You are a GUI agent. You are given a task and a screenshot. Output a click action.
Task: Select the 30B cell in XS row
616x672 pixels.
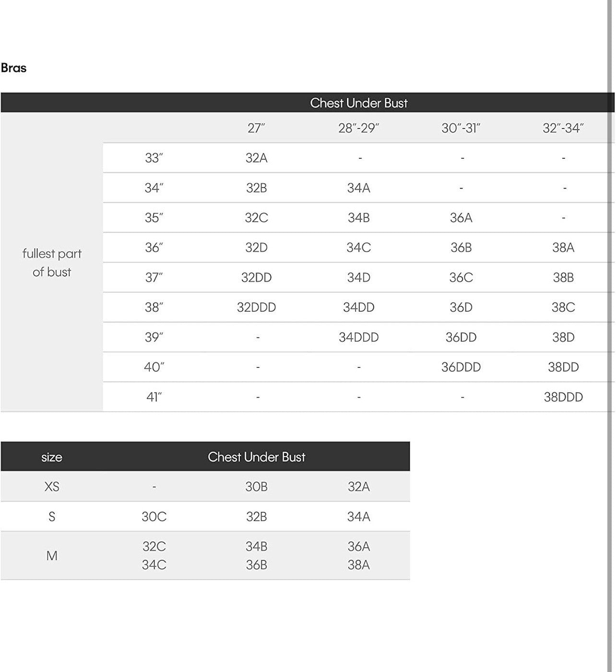click(256, 486)
